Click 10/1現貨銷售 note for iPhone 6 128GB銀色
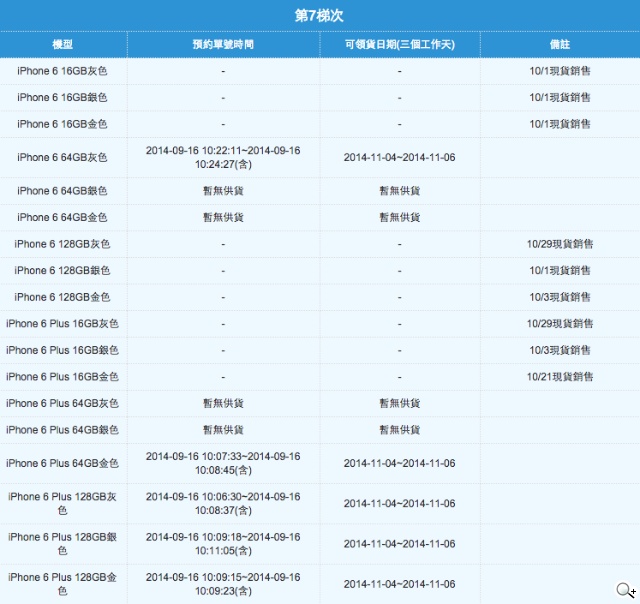The height and width of the screenshot is (604, 640). [560, 271]
